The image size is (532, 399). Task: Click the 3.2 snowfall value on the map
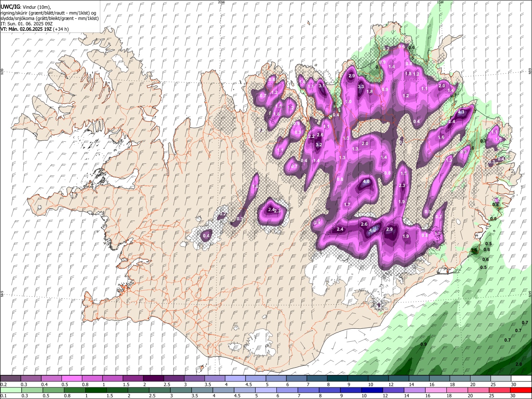319,145
